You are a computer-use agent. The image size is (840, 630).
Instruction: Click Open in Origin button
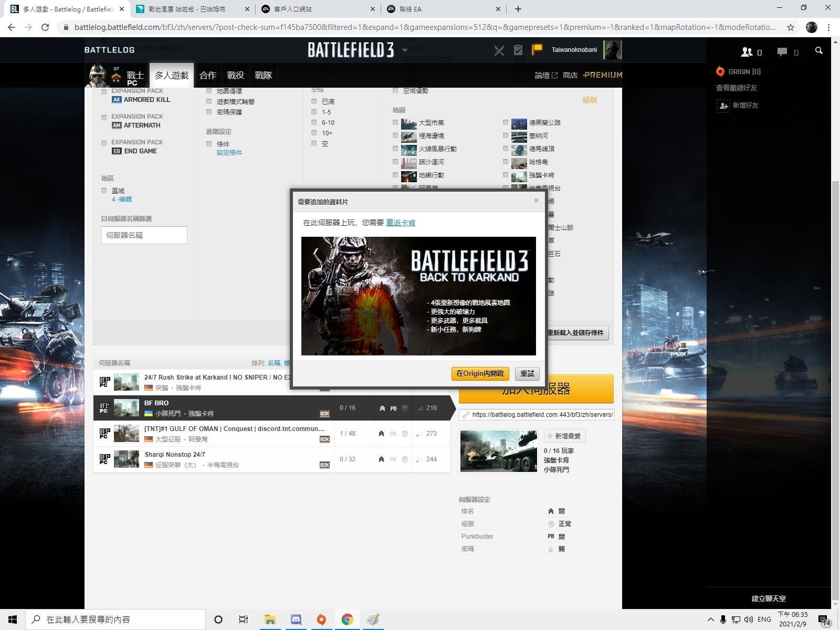click(480, 373)
